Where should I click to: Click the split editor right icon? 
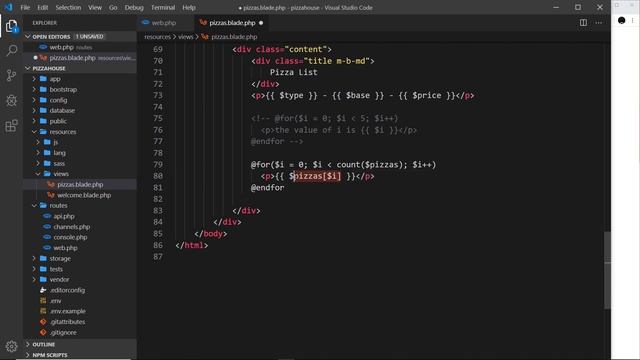pos(583,23)
